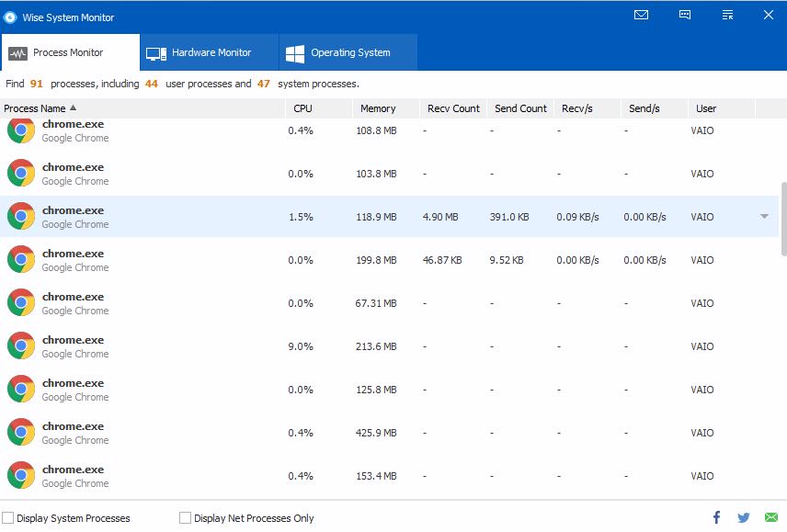Click Chrome icon of the 153.4 MB process
This screenshot has width=787, height=532.
(21, 475)
